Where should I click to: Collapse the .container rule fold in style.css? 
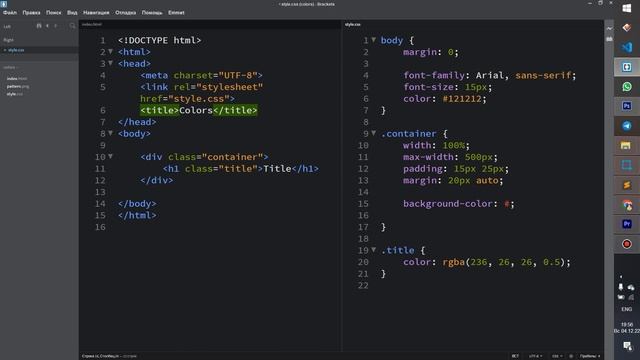click(x=373, y=133)
